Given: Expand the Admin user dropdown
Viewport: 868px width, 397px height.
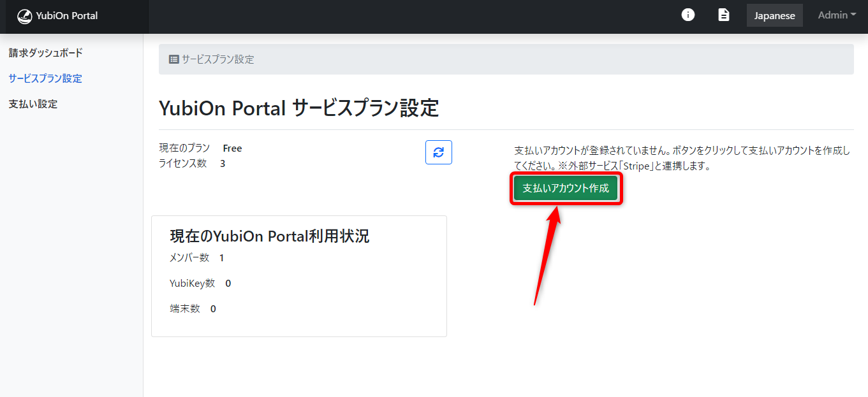Looking at the screenshot, I should pyautogui.click(x=837, y=15).
